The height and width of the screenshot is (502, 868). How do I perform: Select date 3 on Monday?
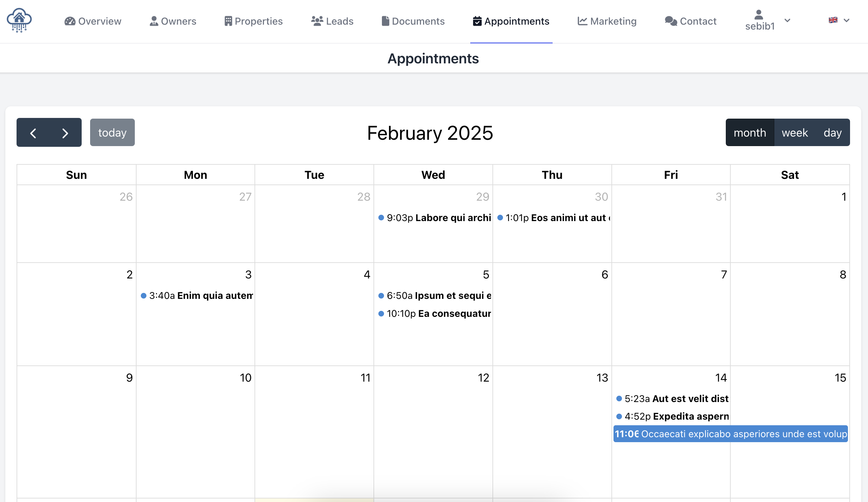248,275
